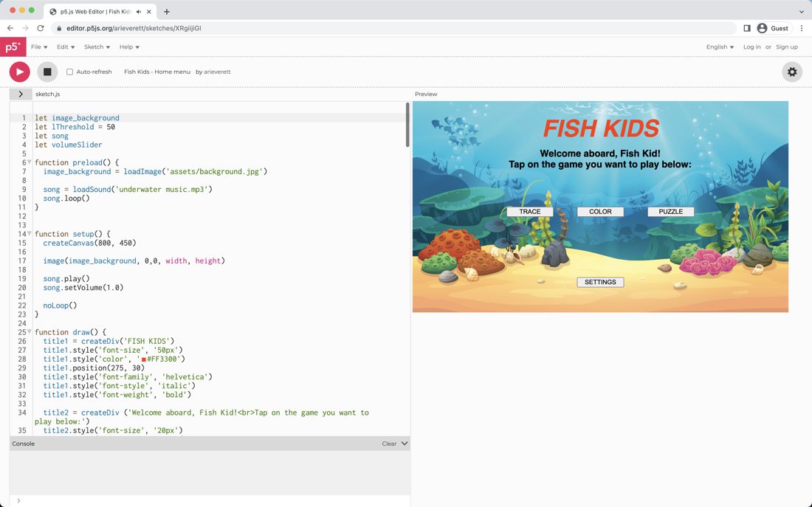
Task: Fold the setup function at line 14
Action: coord(30,233)
